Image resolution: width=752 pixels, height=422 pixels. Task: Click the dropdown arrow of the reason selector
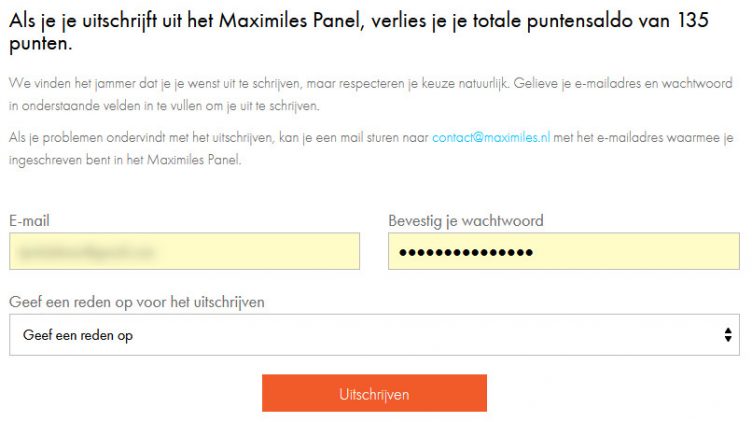(x=727, y=336)
